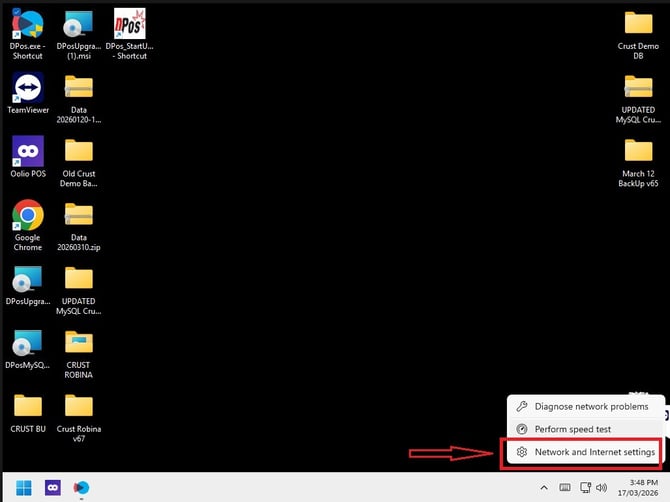Select the CRUST ROBINA folder

click(79, 353)
